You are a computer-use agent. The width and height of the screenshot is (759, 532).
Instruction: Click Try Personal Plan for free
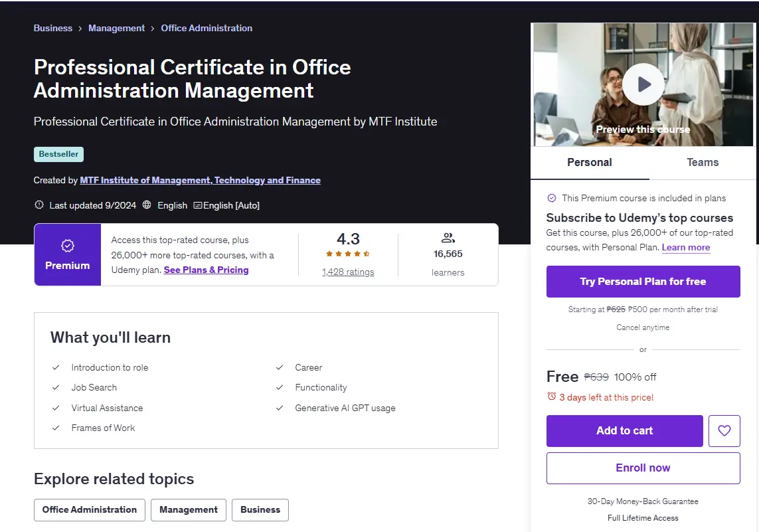(643, 281)
